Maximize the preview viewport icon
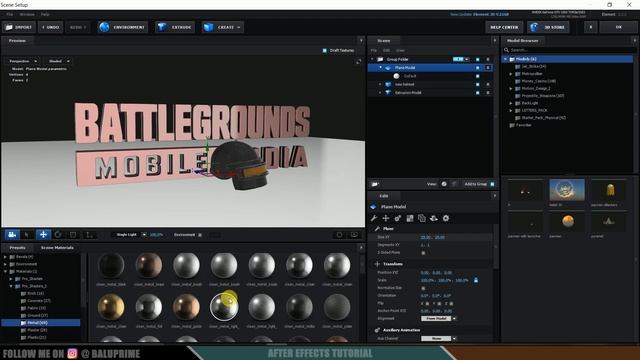Viewport: 640px width, 360px height. [x=358, y=61]
